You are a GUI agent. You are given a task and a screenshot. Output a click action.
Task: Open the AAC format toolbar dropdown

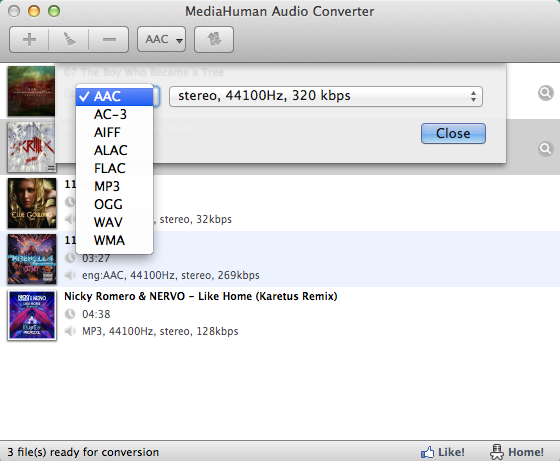(x=161, y=39)
